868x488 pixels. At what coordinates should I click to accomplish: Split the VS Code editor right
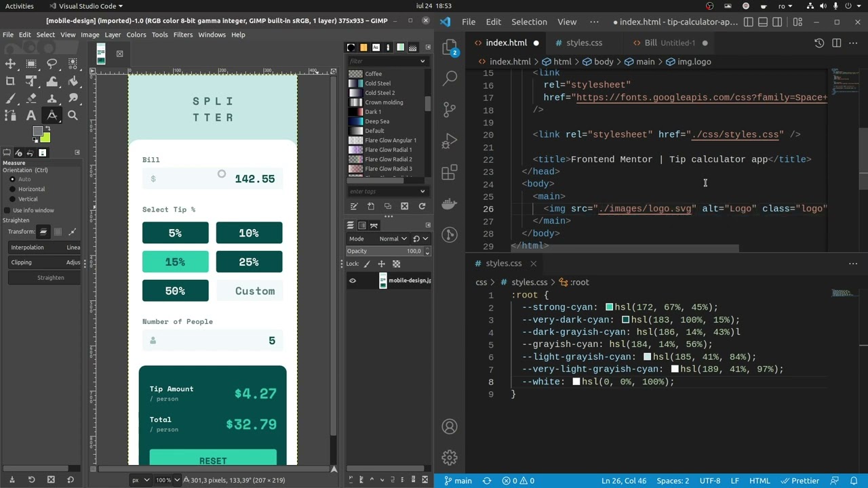837,43
